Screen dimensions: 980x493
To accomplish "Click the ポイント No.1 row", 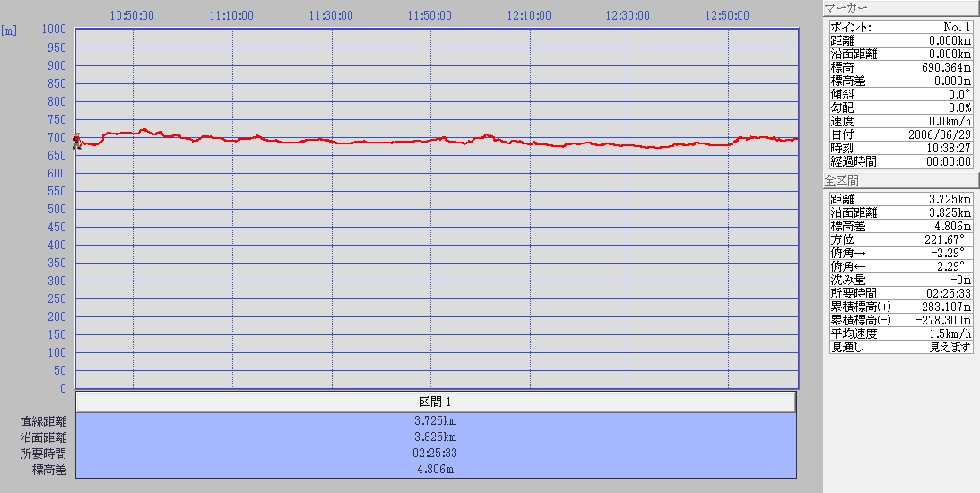I will [899, 27].
